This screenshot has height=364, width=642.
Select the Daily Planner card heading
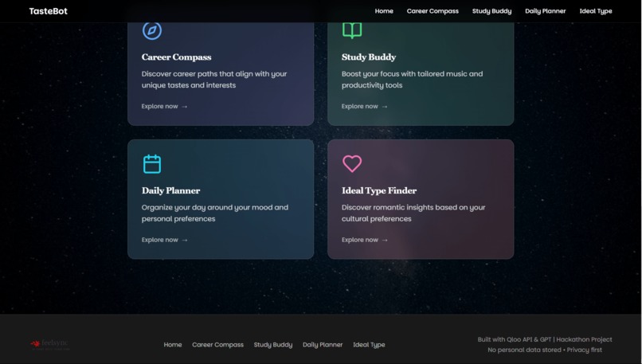pyautogui.click(x=170, y=191)
